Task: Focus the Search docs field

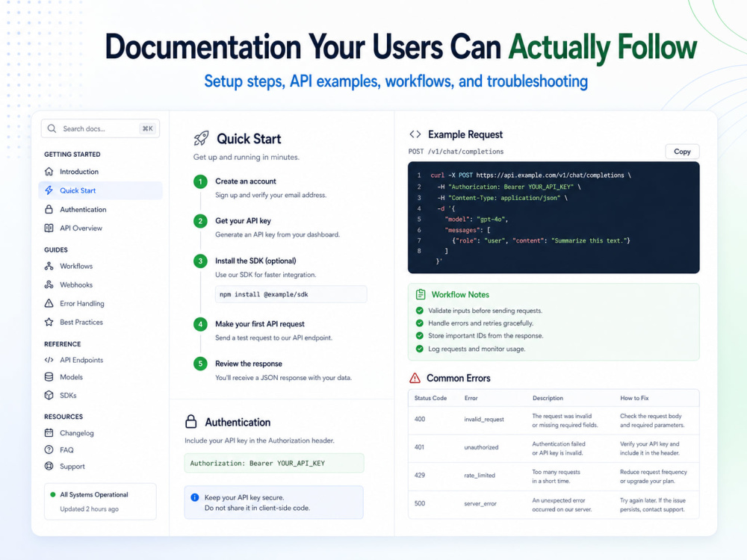Action: 100,128
